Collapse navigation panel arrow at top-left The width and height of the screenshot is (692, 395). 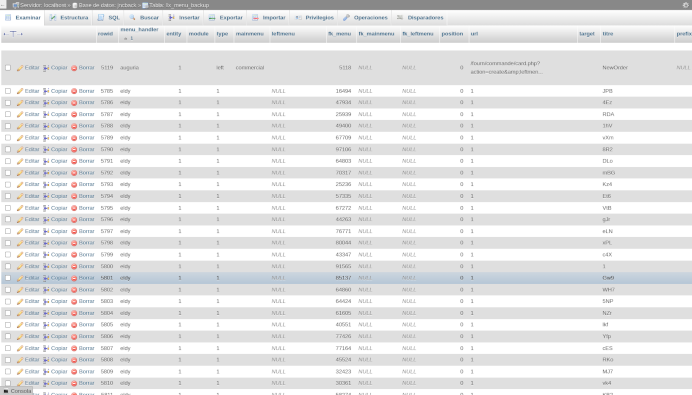(x=3, y=5)
